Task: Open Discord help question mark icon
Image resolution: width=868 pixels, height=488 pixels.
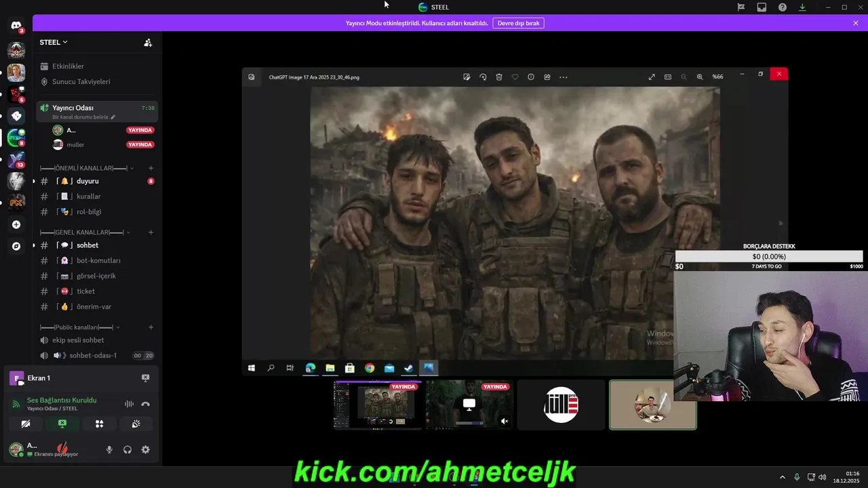Action: click(783, 7)
